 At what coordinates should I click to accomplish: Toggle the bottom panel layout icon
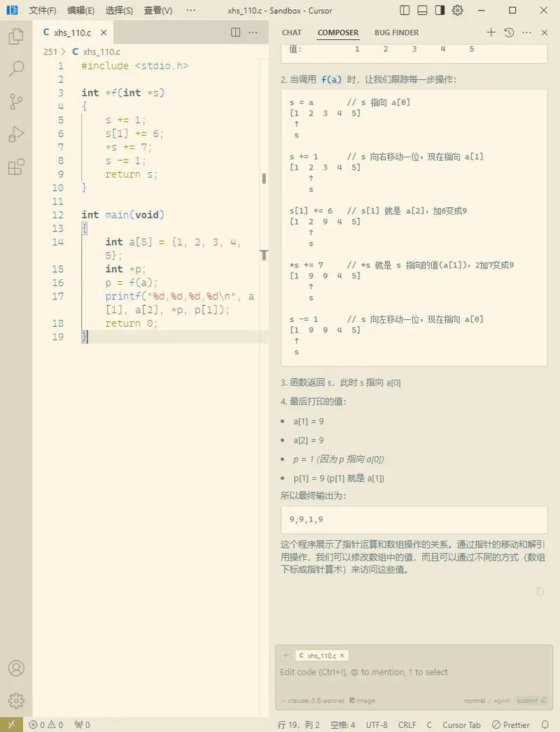pos(422,10)
